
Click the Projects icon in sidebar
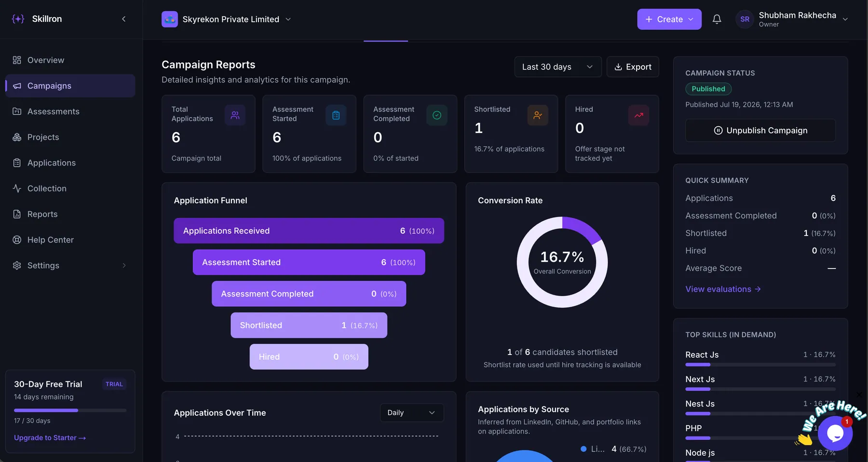point(17,137)
